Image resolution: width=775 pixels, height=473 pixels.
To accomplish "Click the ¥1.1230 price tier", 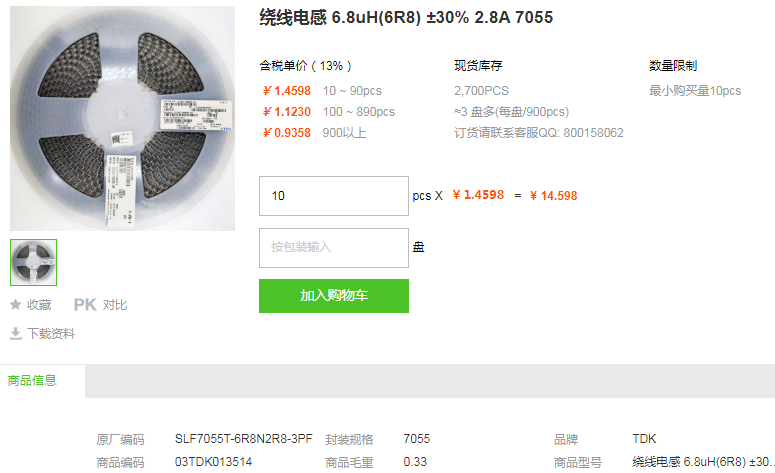I will pos(287,112).
